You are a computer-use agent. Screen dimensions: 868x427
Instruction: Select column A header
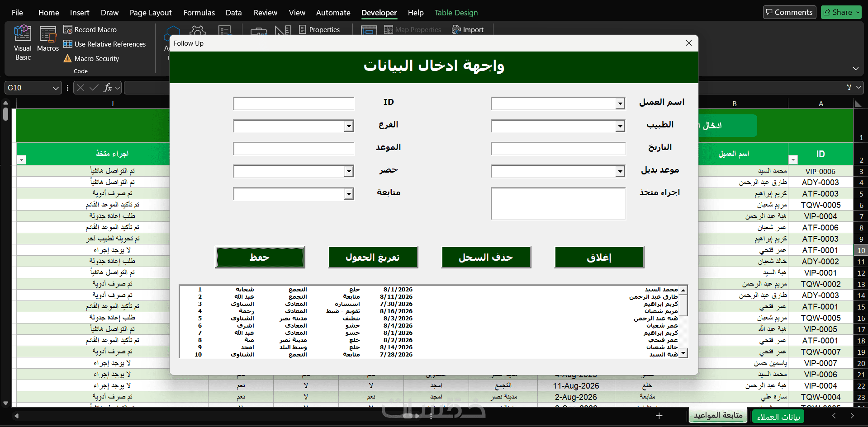click(821, 103)
